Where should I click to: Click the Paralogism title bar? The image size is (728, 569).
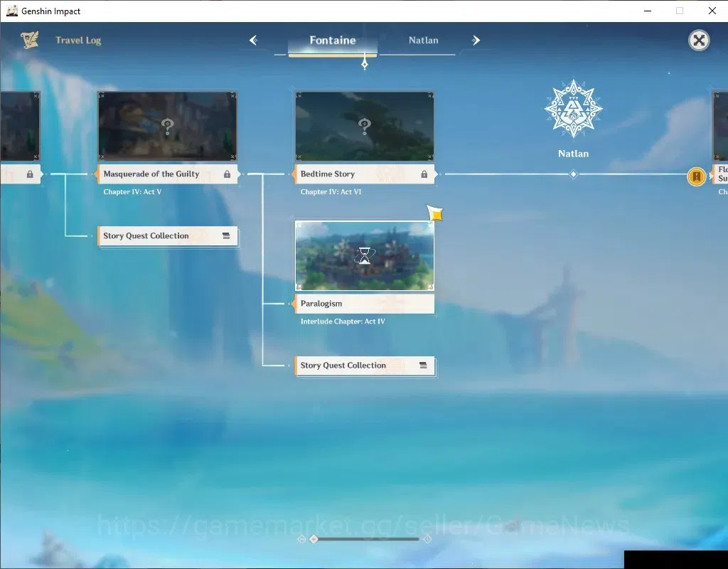[x=365, y=304]
